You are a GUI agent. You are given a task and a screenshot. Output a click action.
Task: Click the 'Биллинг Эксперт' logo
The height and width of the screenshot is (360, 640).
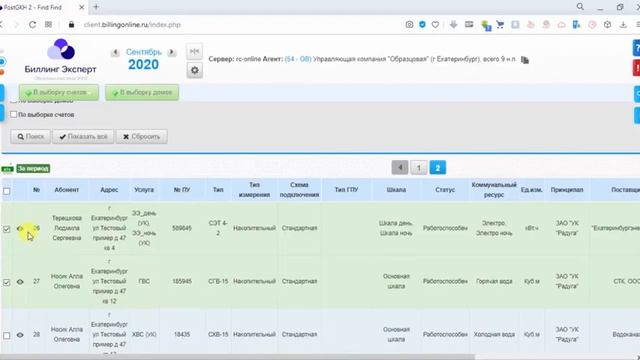click(x=60, y=59)
